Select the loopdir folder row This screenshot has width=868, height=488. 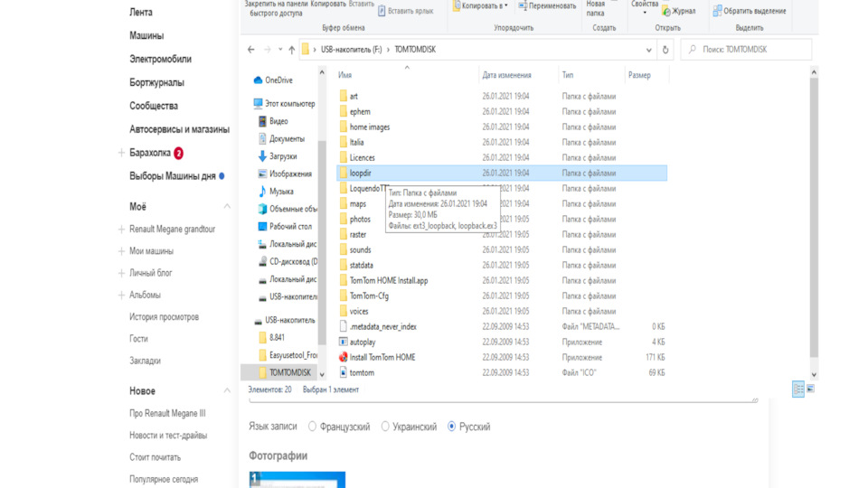(502, 174)
